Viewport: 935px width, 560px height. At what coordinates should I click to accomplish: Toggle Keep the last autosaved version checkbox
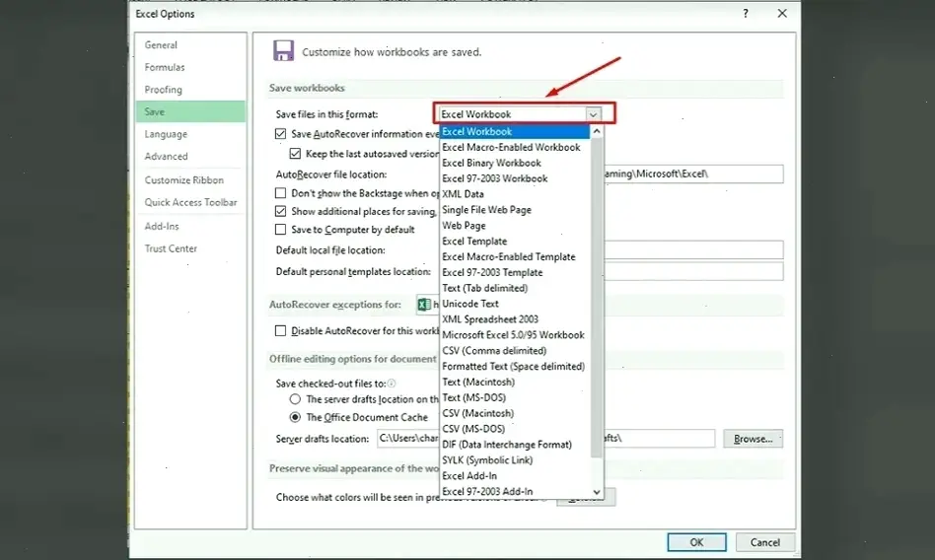(295, 153)
